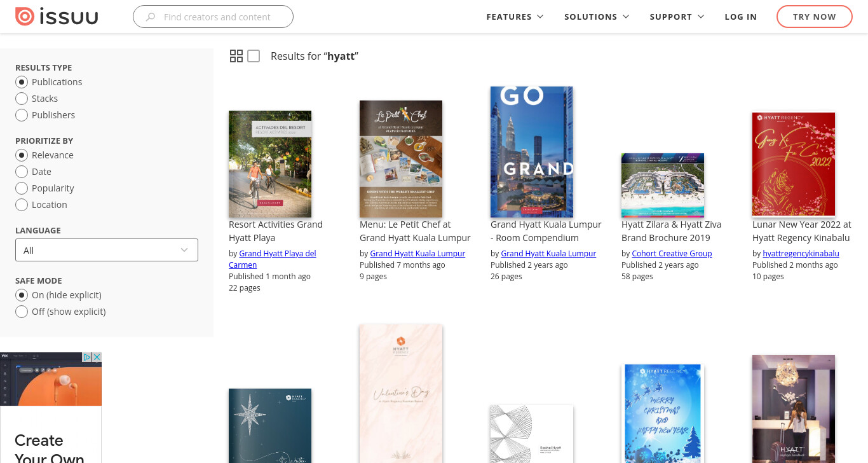Click Log In
868x463 pixels.
tap(741, 17)
